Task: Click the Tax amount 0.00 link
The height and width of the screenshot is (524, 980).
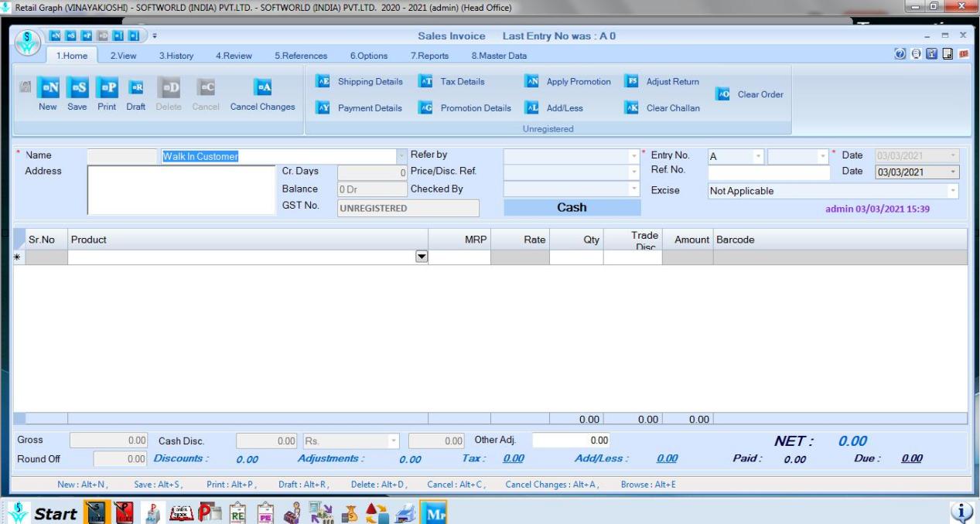Action: click(x=514, y=458)
